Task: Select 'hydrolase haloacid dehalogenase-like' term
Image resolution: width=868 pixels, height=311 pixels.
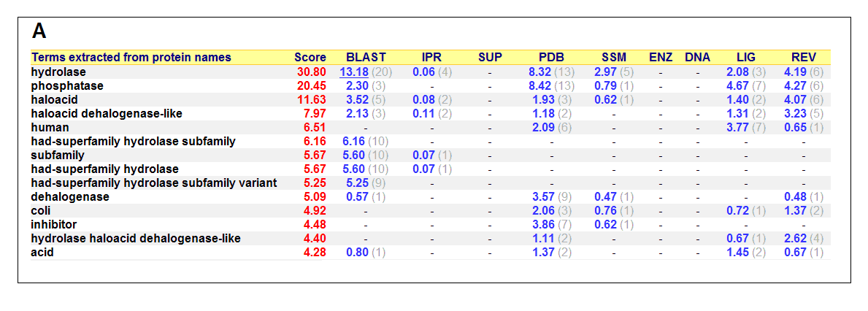Action: [x=136, y=238]
